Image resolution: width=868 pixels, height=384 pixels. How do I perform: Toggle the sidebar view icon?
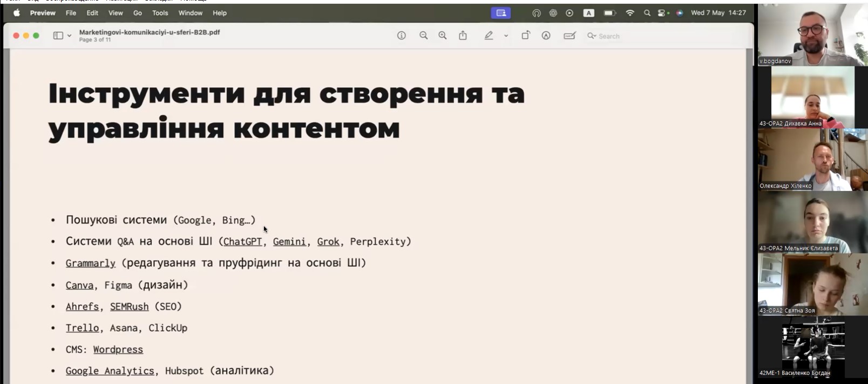[x=58, y=36]
